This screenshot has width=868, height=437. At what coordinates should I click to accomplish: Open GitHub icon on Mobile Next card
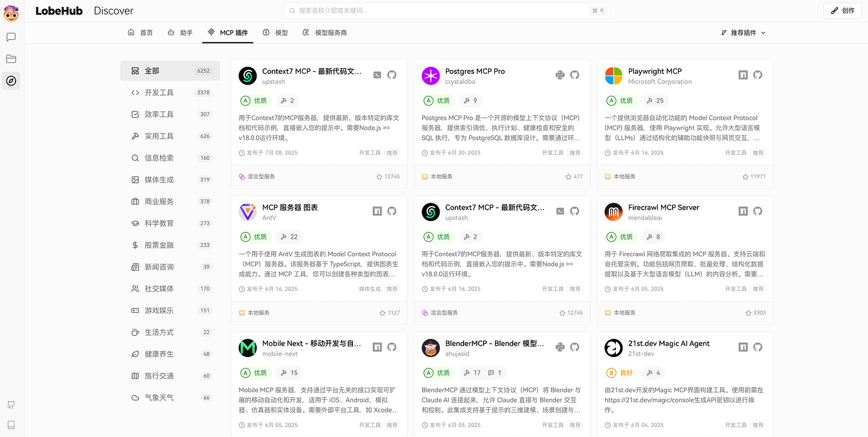coord(391,347)
